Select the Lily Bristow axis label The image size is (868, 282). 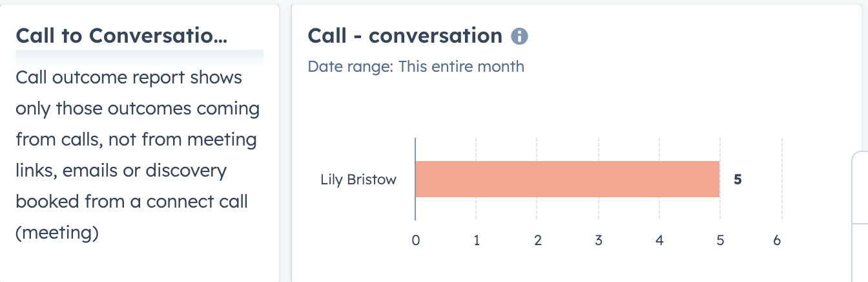(x=358, y=180)
